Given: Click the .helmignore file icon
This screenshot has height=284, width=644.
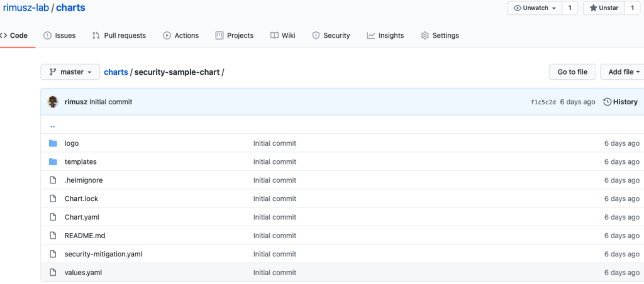Looking at the screenshot, I should pyautogui.click(x=53, y=180).
